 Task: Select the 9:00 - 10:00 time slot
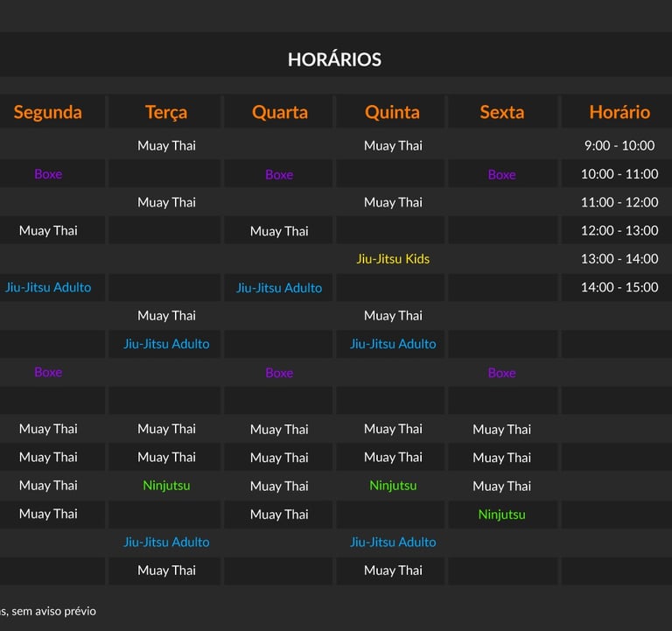click(619, 146)
